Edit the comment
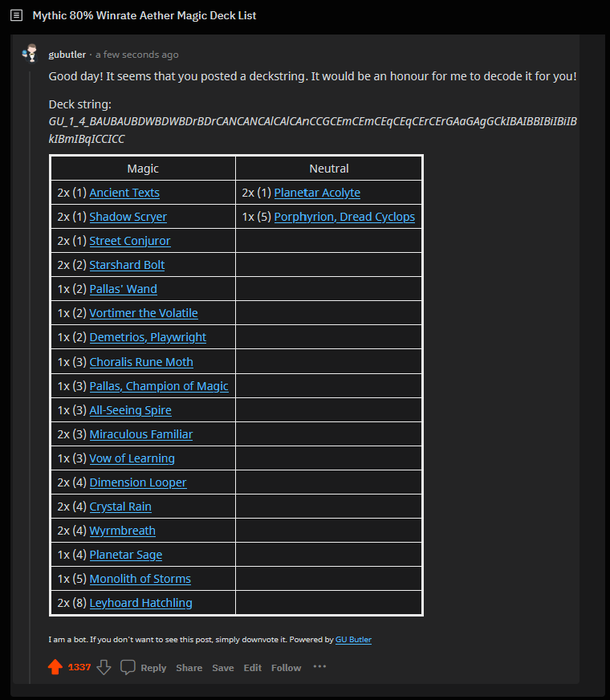 (253, 668)
